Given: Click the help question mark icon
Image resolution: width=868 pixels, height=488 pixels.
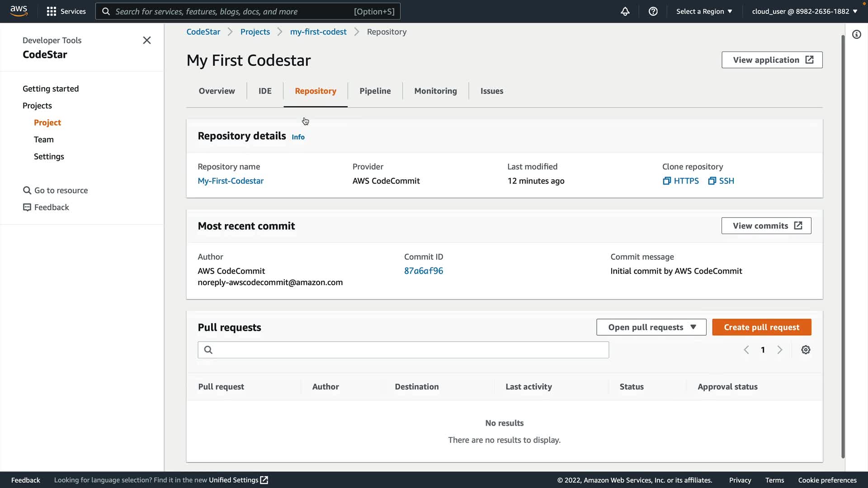Looking at the screenshot, I should coord(653,11).
